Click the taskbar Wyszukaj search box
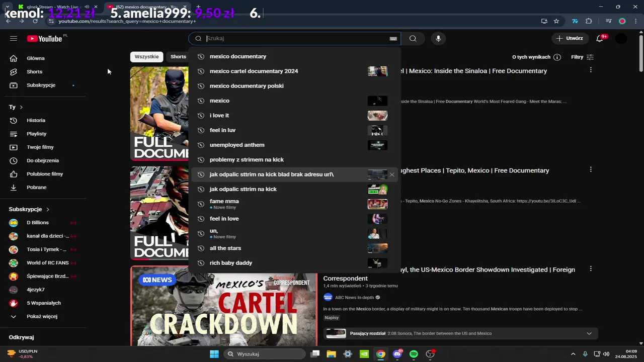 264,354
